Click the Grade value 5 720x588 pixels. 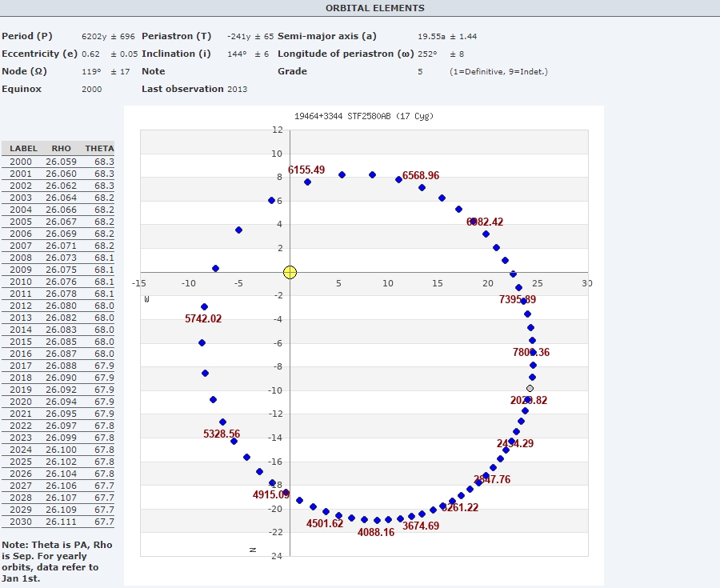coord(420,71)
